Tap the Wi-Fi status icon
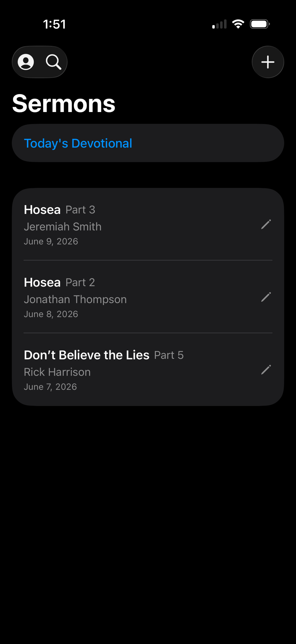The width and height of the screenshot is (296, 644). (238, 24)
